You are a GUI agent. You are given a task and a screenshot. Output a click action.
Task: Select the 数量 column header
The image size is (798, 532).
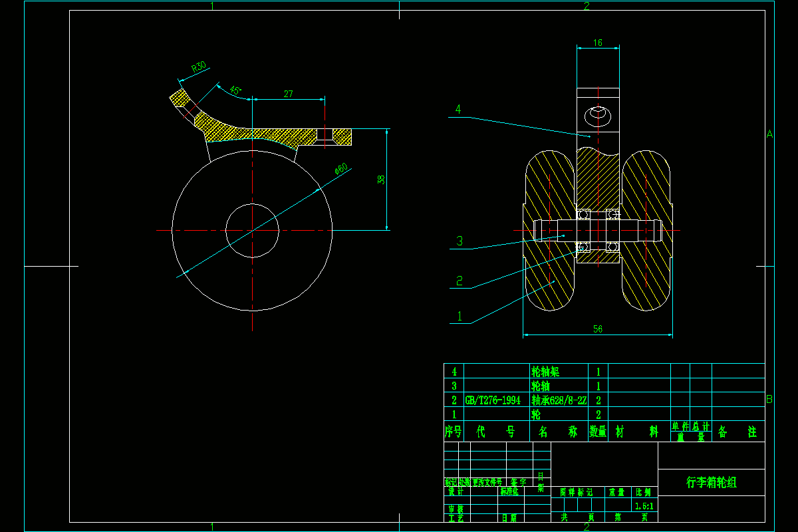click(598, 432)
